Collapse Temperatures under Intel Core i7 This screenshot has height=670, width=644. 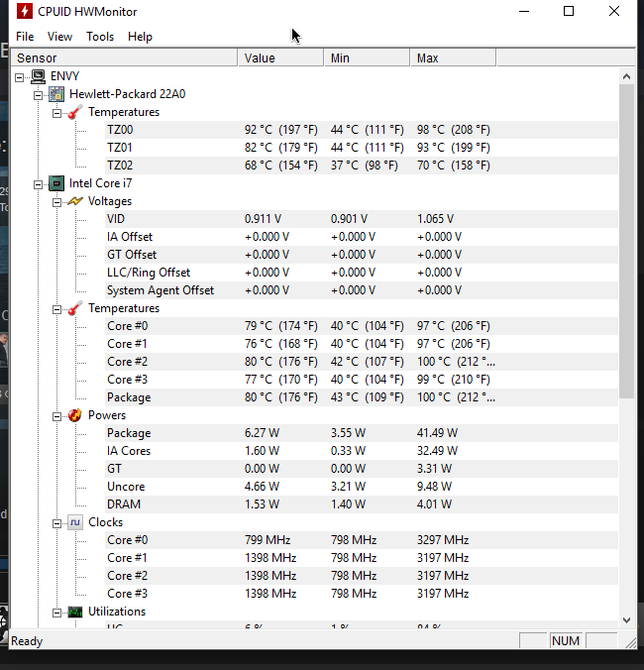tap(56, 310)
